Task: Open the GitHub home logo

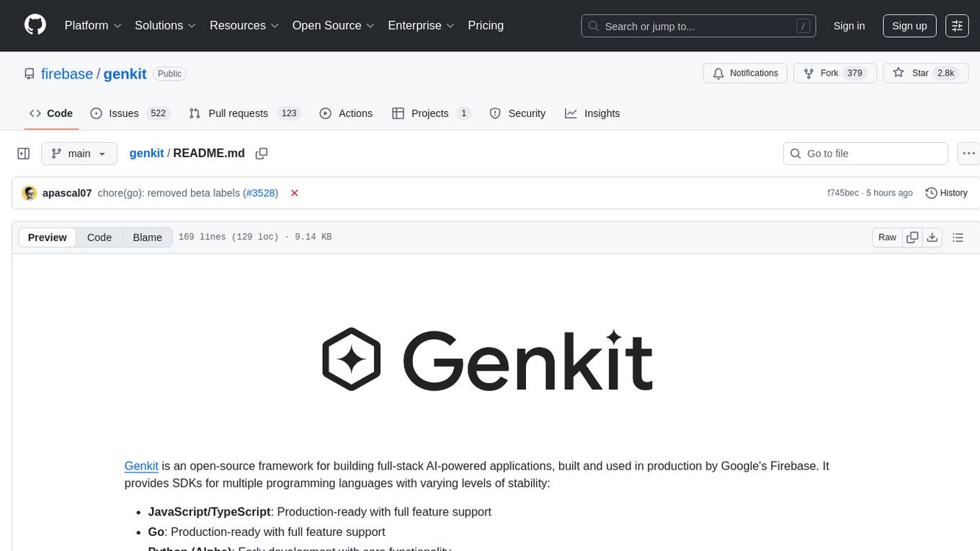Action: click(x=35, y=25)
